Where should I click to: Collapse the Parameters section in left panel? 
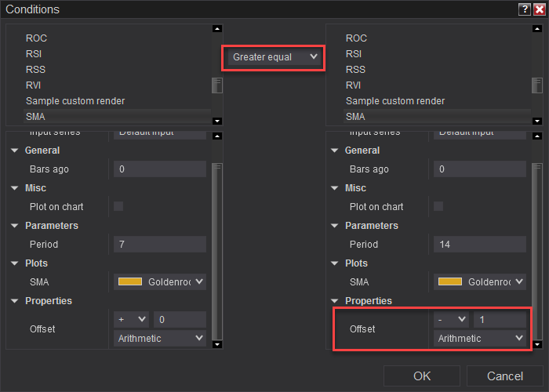tap(15, 226)
